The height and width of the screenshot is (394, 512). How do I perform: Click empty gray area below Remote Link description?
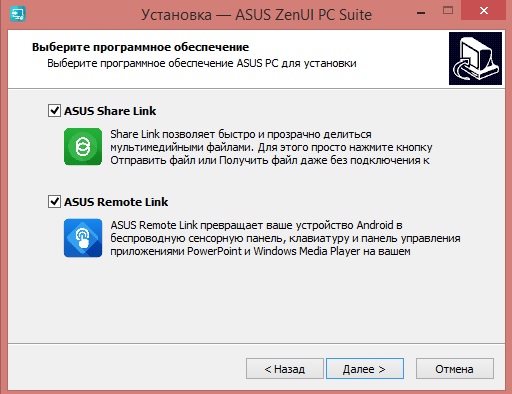coord(256,300)
